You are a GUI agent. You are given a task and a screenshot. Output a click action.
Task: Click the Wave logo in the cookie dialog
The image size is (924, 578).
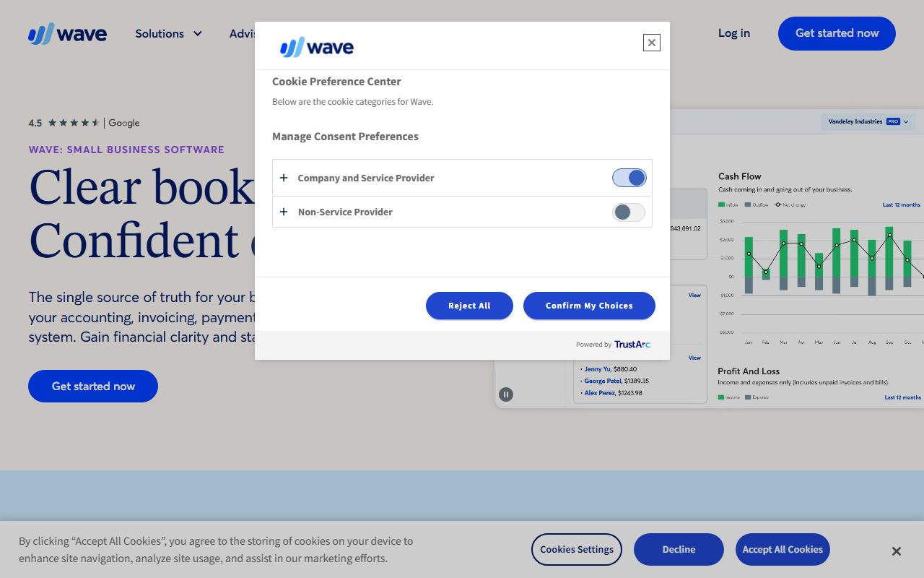pyautogui.click(x=316, y=47)
